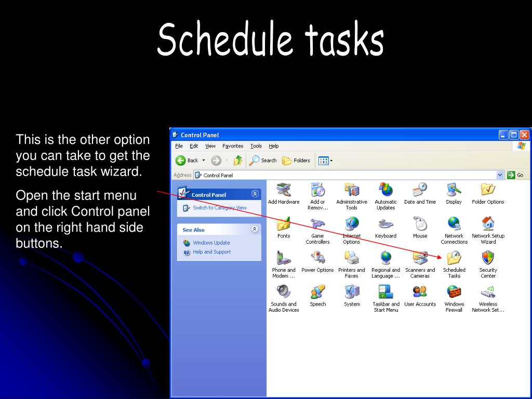Open the Help menu

pyautogui.click(x=274, y=146)
